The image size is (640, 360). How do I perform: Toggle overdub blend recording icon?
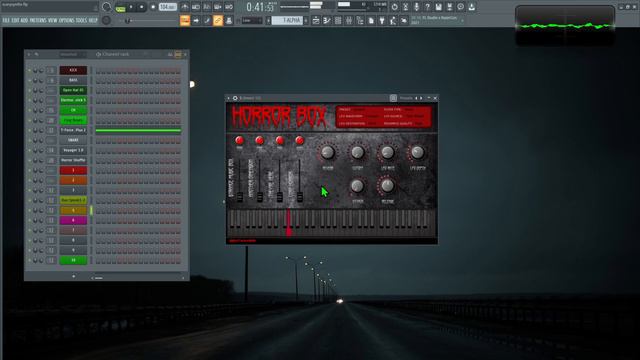point(218,7)
